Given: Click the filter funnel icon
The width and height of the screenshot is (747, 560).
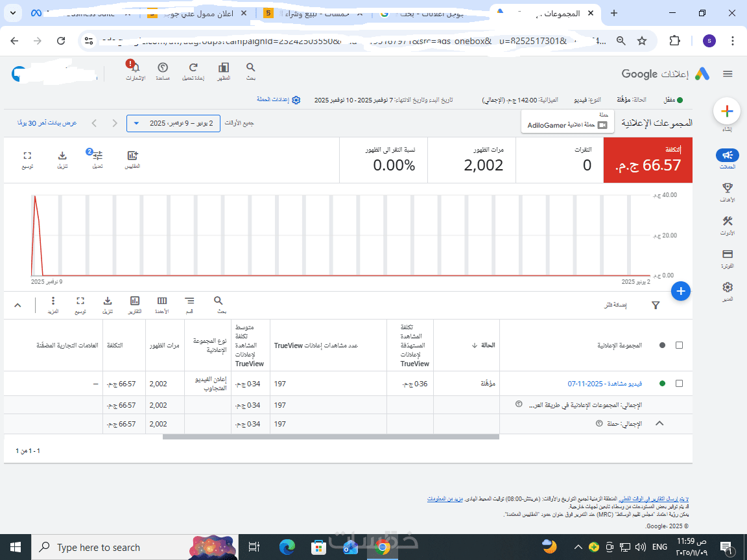Looking at the screenshot, I should 656,305.
